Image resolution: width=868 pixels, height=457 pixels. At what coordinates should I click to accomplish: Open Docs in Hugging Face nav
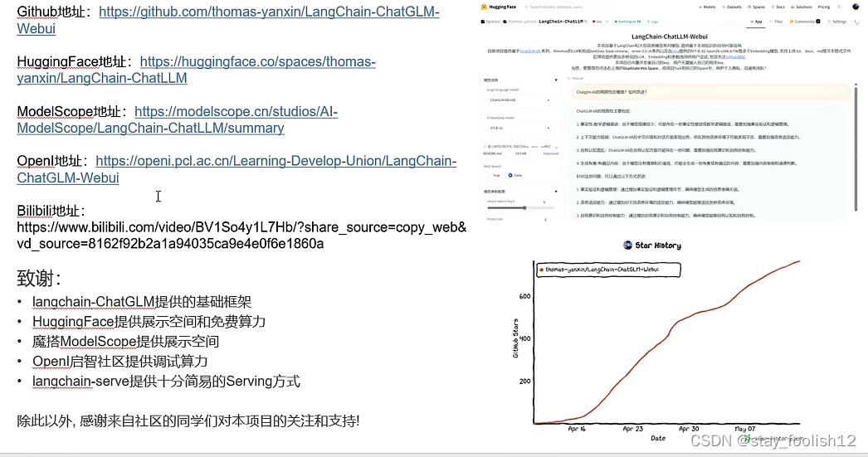point(778,7)
